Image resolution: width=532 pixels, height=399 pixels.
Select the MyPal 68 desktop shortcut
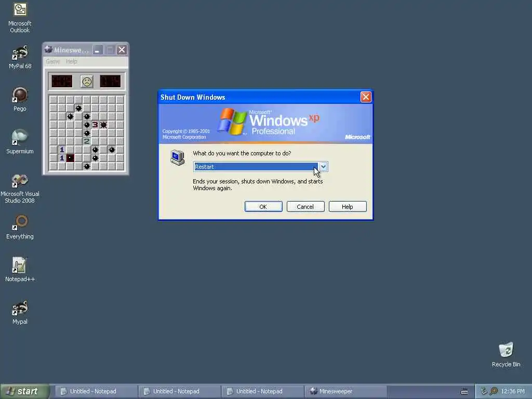[20, 57]
